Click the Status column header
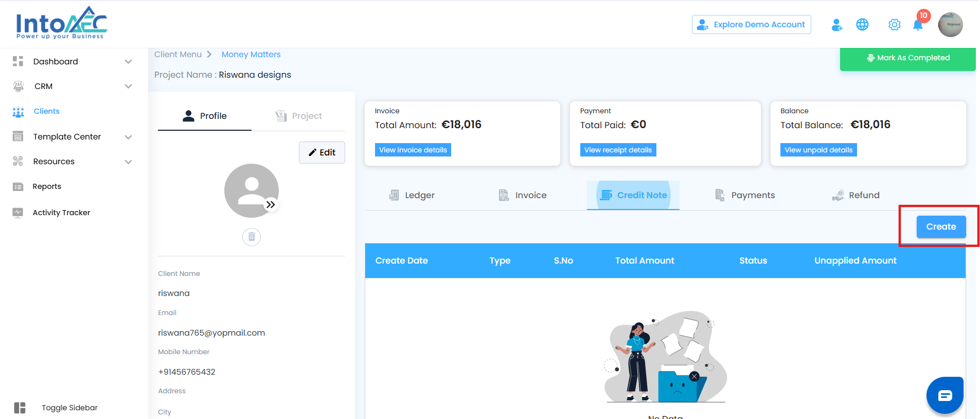The height and width of the screenshot is (419, 980). click(x=753, y=260)
